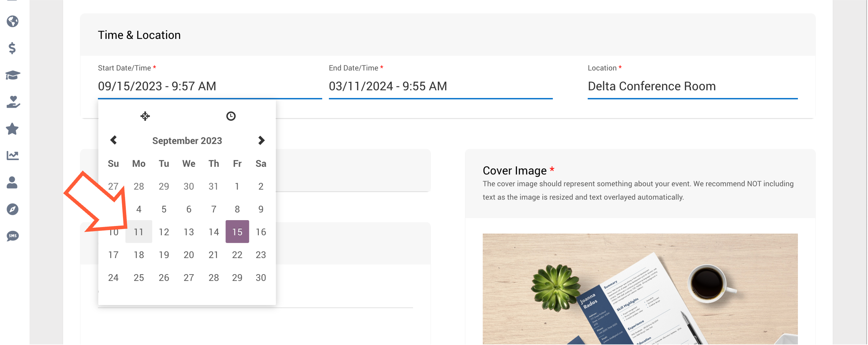Select September 9 in calendar
Screen dimensions: 868x345
pyautogui.click(x=261, y=209)
